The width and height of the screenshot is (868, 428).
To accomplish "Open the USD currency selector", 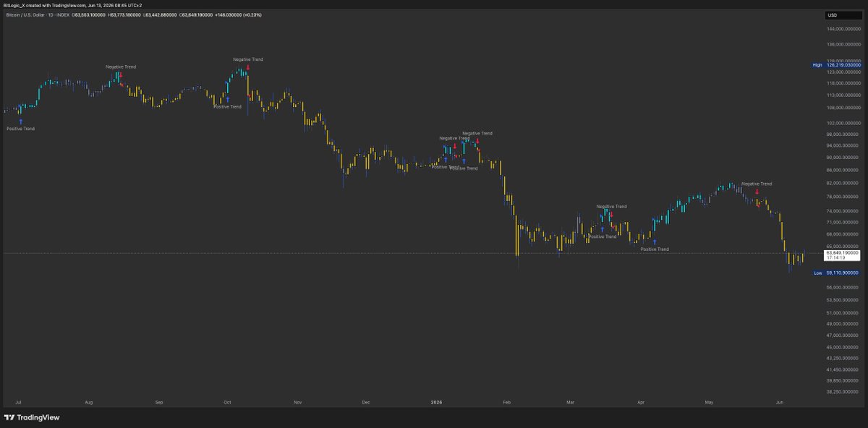I will (843, 15).
